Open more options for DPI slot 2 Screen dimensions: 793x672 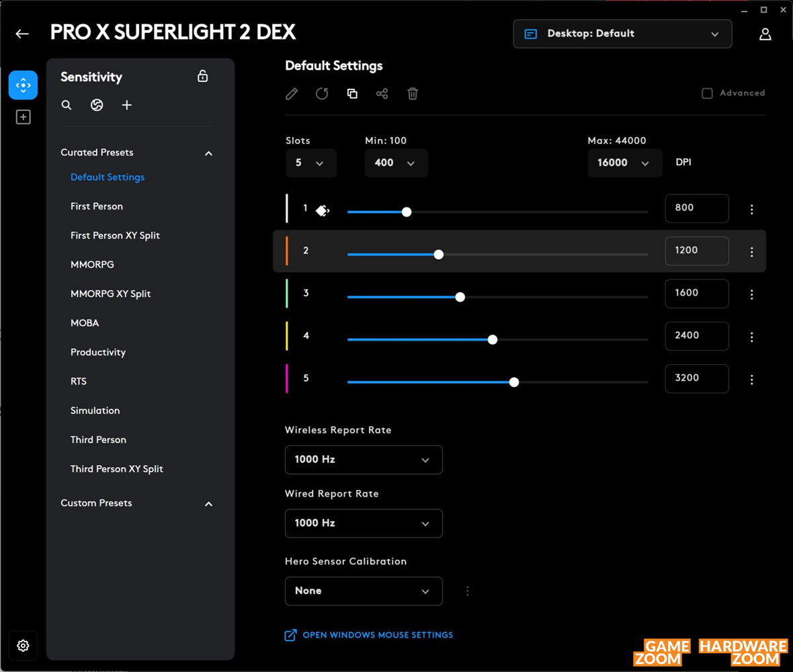coord(752,252)
